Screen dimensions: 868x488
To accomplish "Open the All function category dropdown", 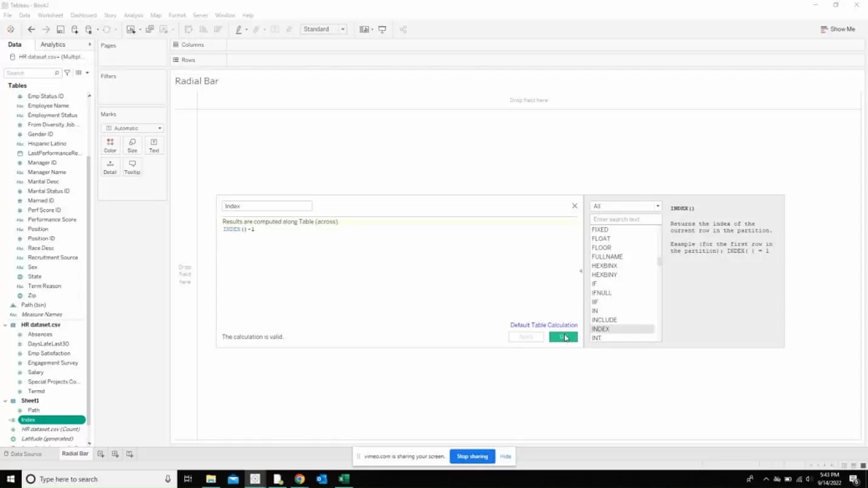I will pyautogui.click(x=626, y=206).
